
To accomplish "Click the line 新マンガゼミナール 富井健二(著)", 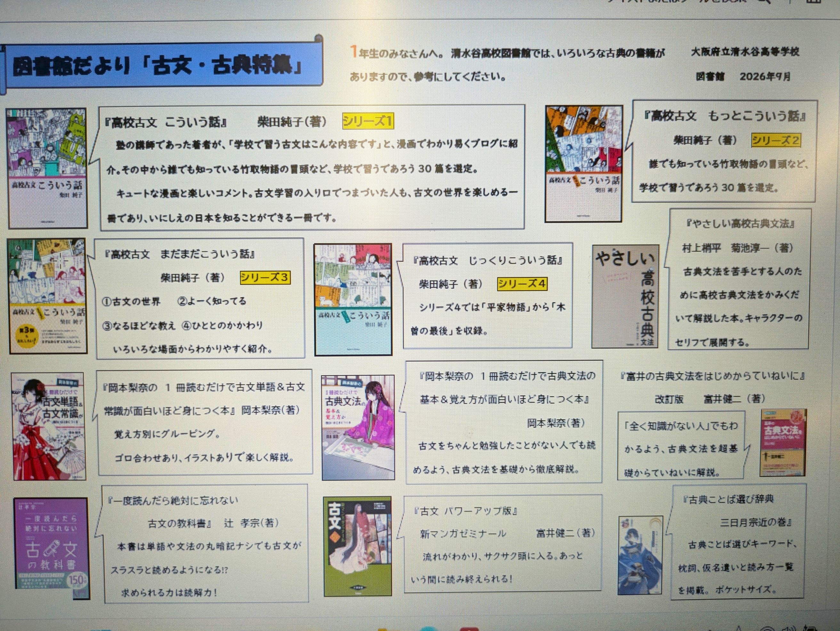I will tap(507, 533).
